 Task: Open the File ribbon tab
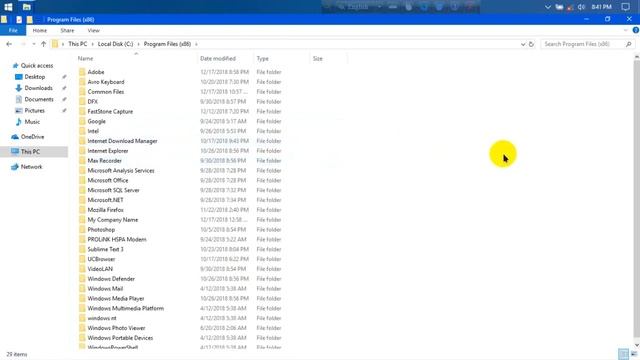pos(13,31)
